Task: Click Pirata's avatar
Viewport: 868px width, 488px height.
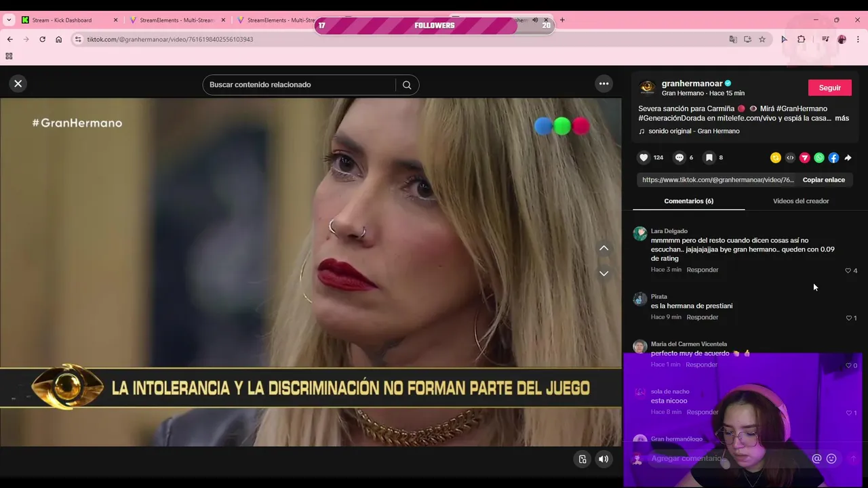Action: pyautogui.click(x=639, y=300)
